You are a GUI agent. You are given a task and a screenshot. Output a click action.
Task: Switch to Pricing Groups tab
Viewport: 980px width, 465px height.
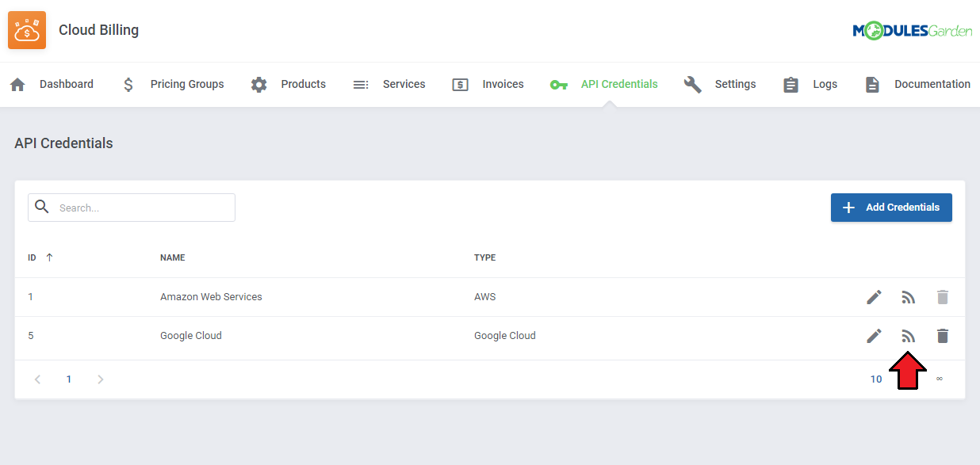click(x=173, y=84)
